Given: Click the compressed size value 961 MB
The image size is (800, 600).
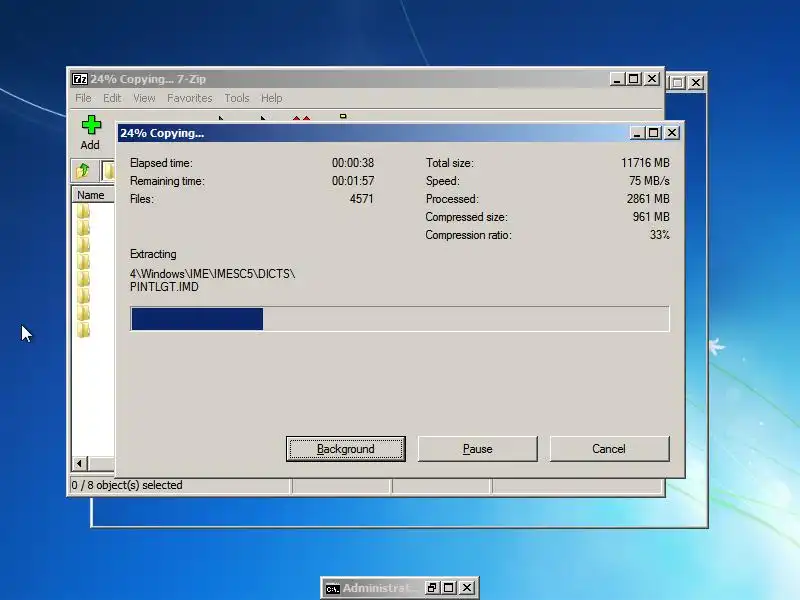Looking at the screenshot, I should pos(651,217).
